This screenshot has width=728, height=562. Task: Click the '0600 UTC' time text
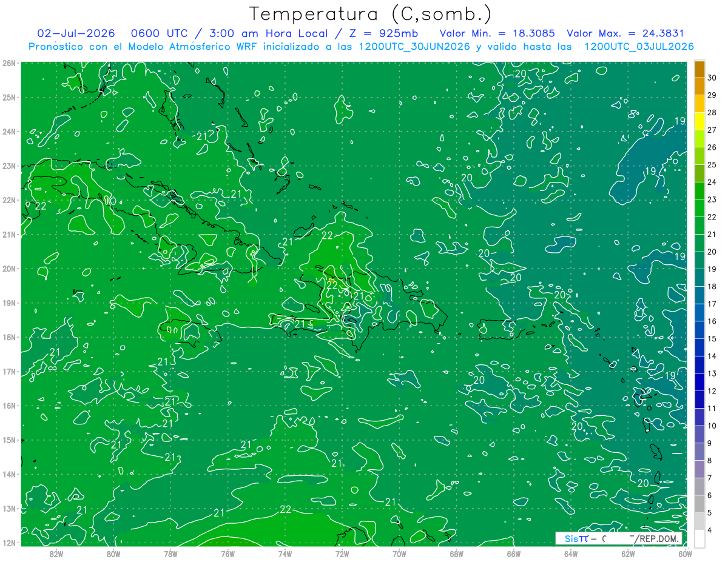coord(160,33)
